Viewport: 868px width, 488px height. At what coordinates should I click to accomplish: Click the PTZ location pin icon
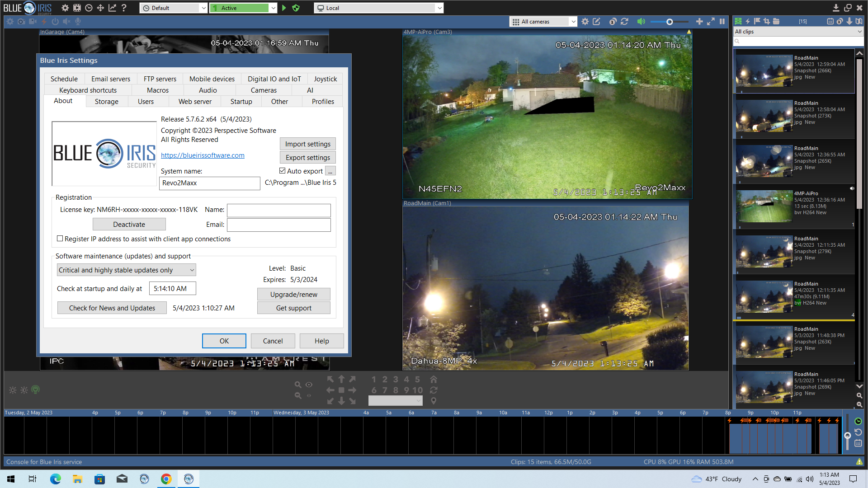click(x=434, y=401)
